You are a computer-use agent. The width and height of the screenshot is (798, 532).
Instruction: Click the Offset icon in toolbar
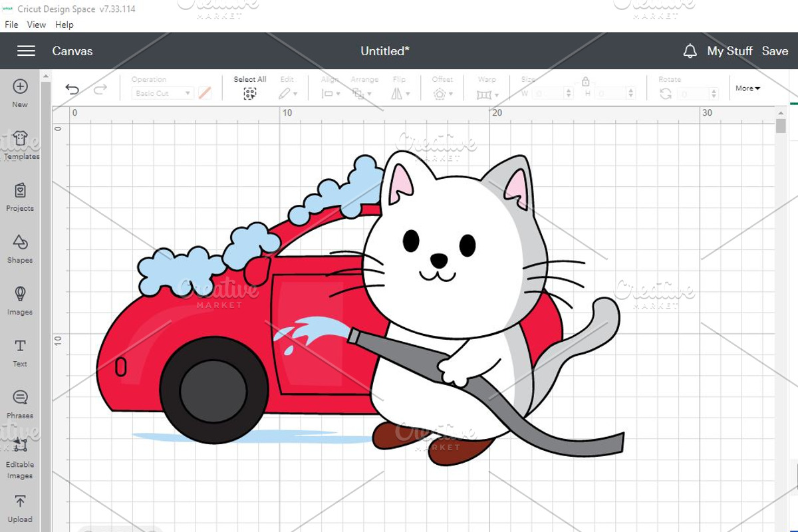coord(439,94)
